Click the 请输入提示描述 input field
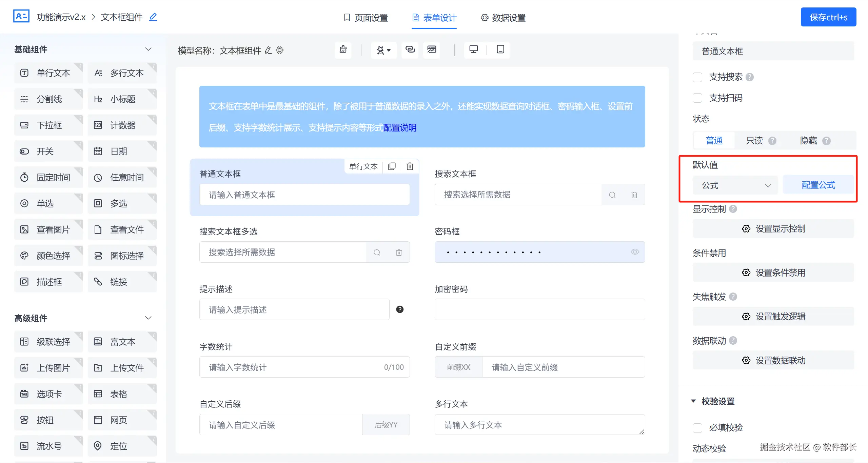This screenshot has width=868, height=463. [x=294, y=309]
